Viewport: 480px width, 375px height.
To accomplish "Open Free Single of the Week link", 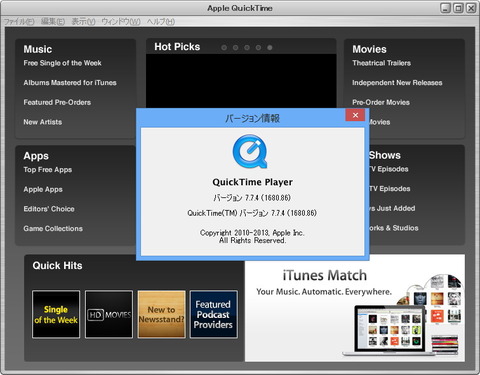I will click(62, 63).
